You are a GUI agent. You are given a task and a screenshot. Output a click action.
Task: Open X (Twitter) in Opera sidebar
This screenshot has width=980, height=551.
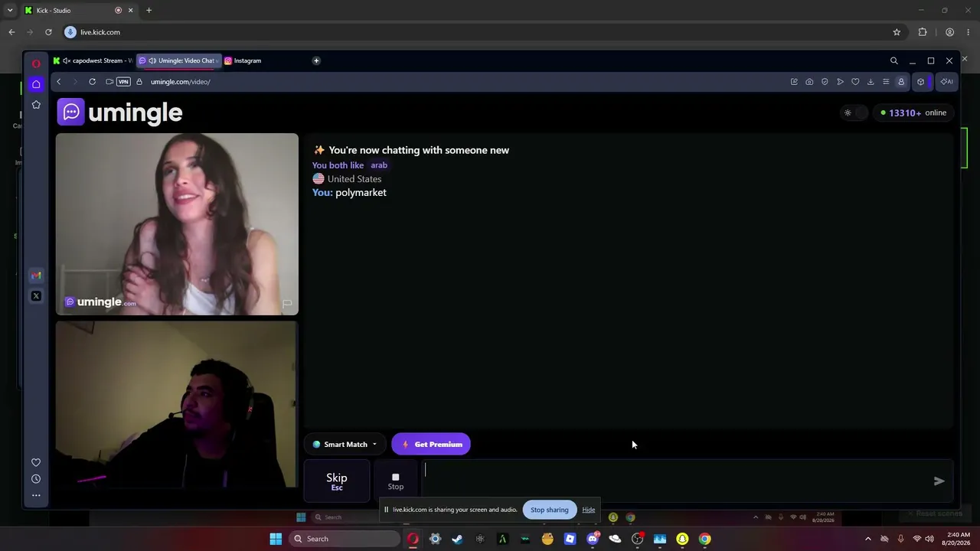[x=36, y=296]
